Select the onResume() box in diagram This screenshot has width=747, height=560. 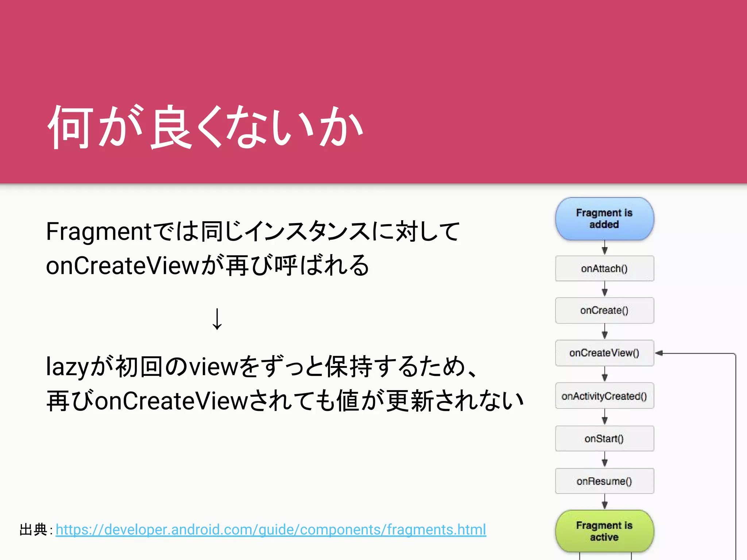click(604, 481)
